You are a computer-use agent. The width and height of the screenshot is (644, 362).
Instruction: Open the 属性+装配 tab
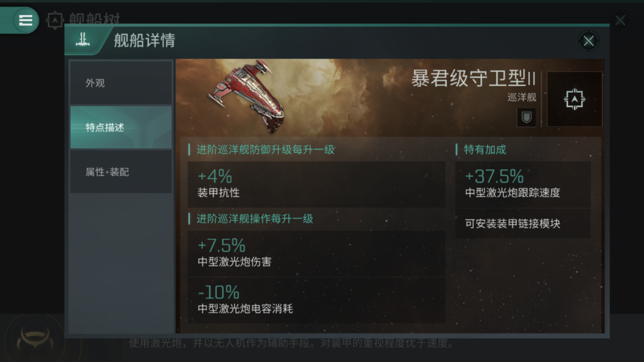[x=121, y=172]
